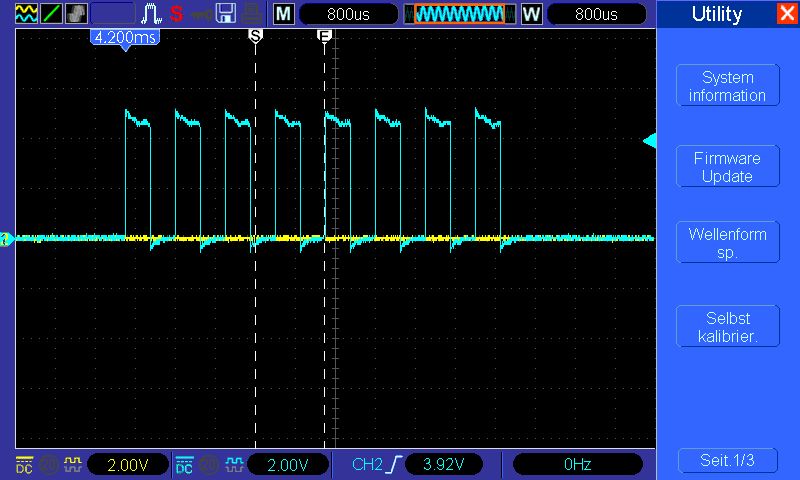Toggle the CH2 blue DC coupling indicator
Screen dimensions: 800x480
(x=184, y=464)
